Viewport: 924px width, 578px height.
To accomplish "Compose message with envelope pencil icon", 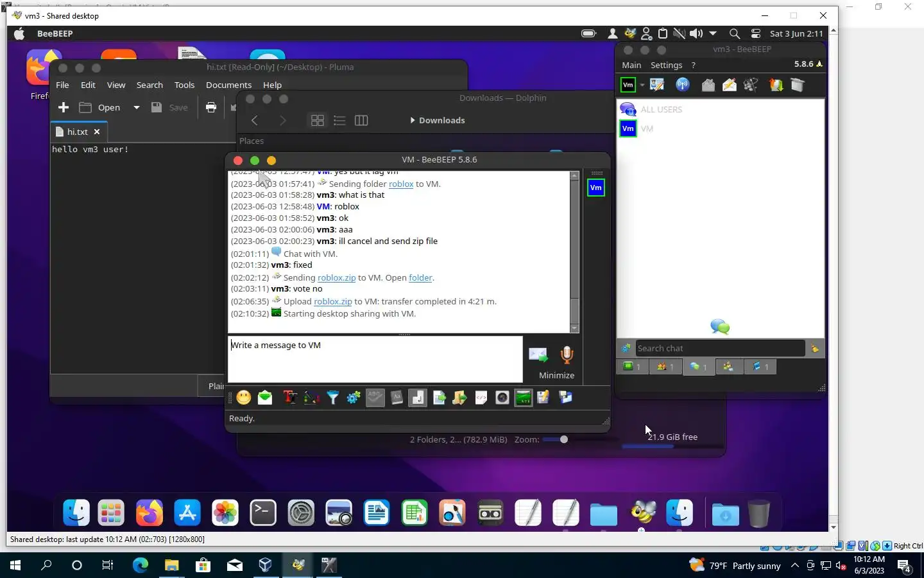I will tap(730, 85).
